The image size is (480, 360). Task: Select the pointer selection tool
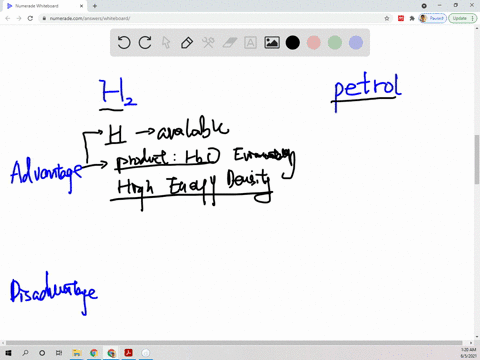(x=166, y=43)
